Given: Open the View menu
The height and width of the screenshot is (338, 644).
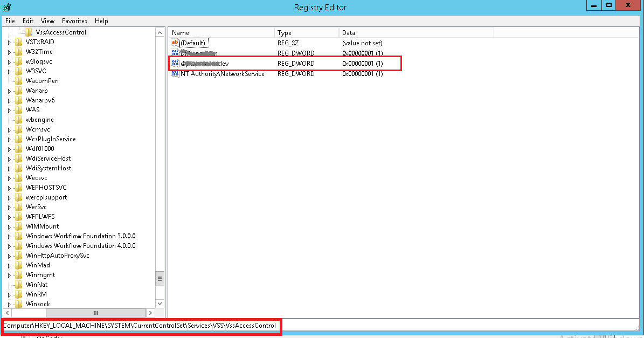Looking at the screenshot, I should point(47,20).
